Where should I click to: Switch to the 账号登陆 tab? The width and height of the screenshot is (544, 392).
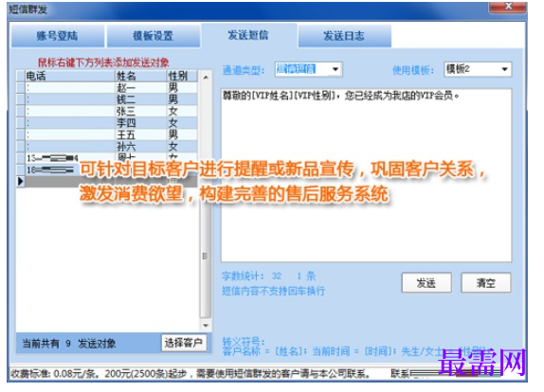[58, 36]
